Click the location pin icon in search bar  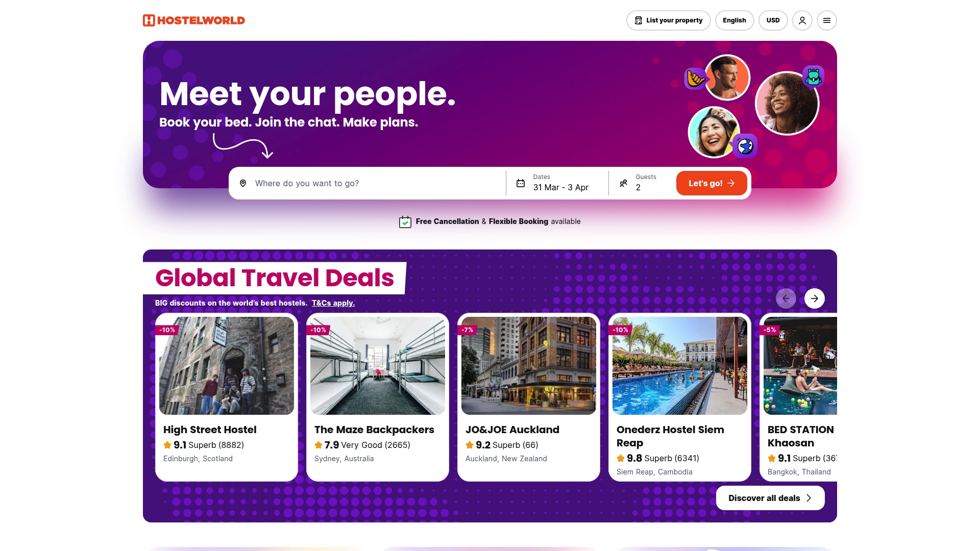point(242,183)
